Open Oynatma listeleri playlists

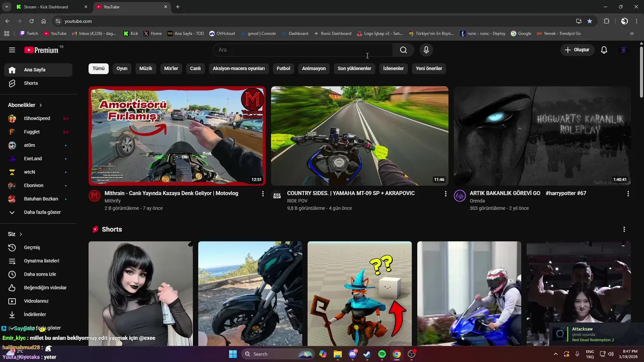[38, 261]
